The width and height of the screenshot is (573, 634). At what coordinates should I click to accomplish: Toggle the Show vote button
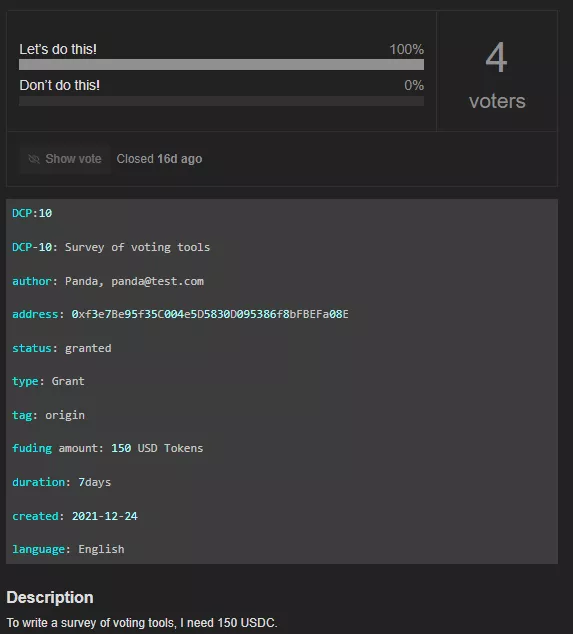65,159
